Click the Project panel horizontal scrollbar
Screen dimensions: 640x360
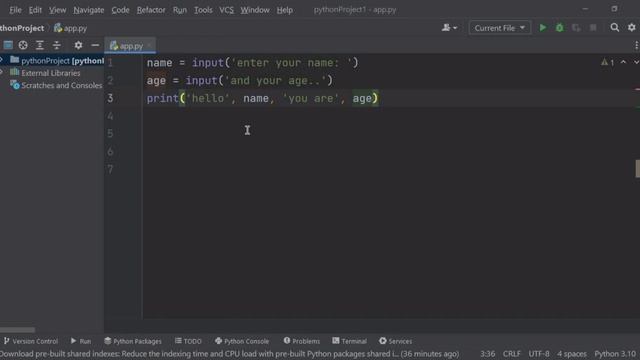coord(18,330)
